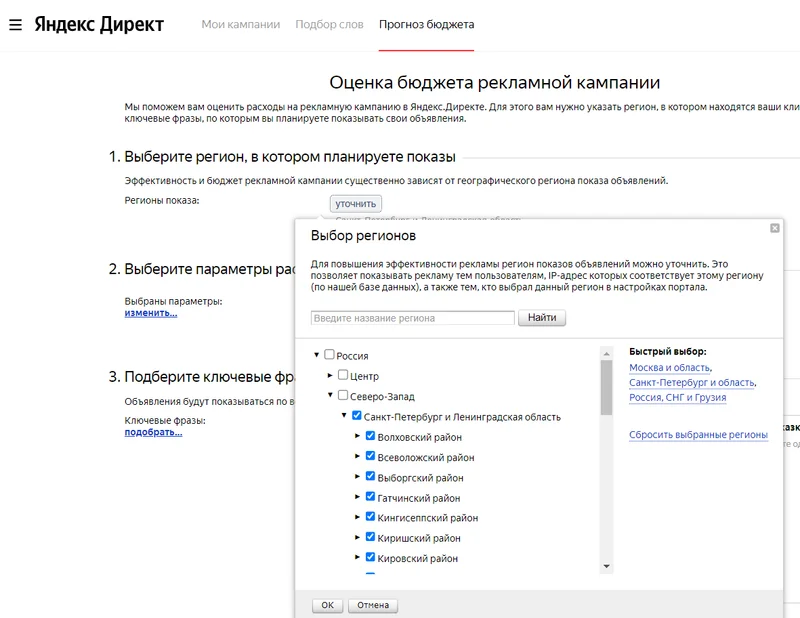Expand Киришский район node
The width and height of the screenshot is (800, 618).
point(358,537)
